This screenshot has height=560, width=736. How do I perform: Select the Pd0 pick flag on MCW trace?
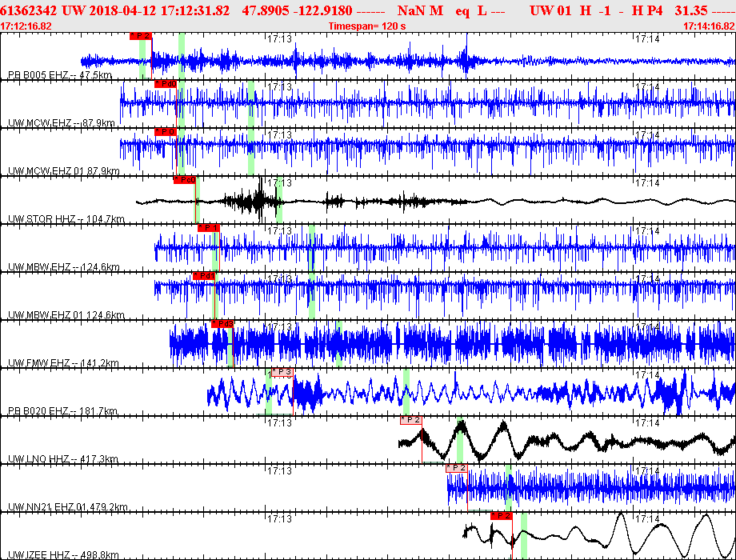pyautogui.click(x=166, y=84)
